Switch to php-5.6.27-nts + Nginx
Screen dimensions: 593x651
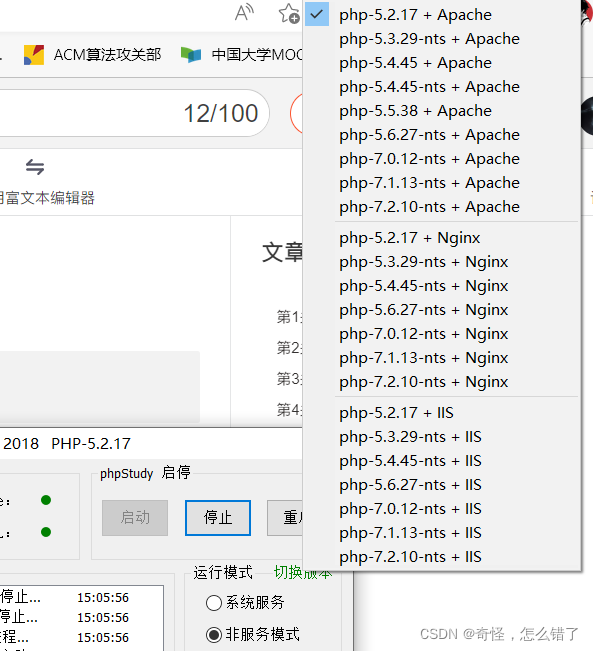click(441, 310)
